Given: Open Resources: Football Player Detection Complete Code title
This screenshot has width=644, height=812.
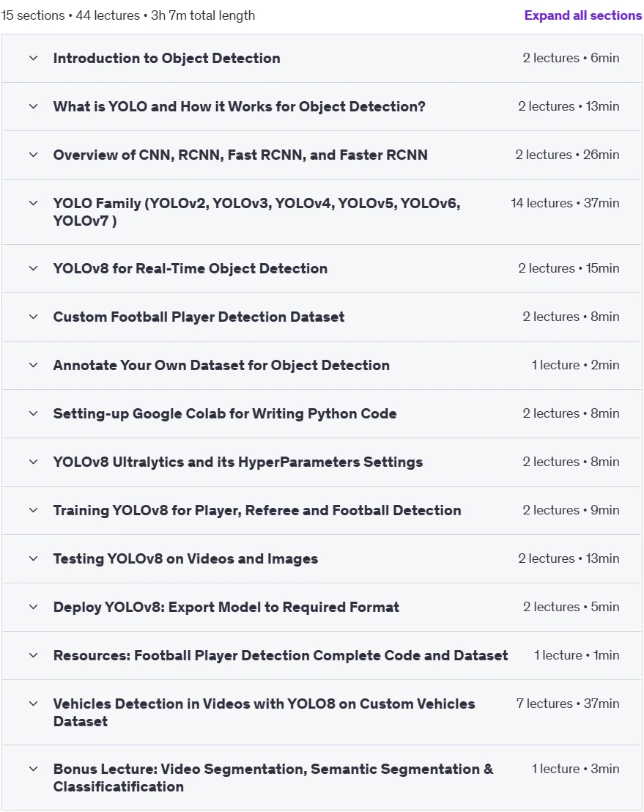Looking at the screenshot, I should [x=281, y=655].
